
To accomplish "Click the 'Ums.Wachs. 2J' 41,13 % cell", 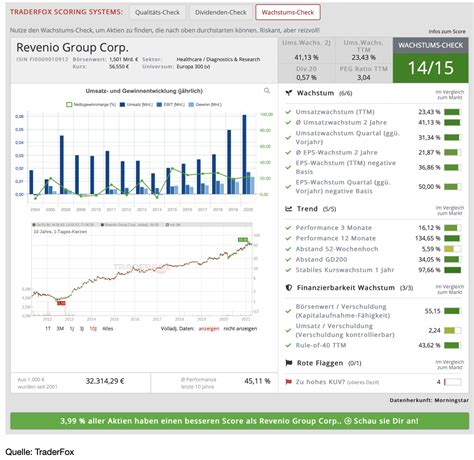I will (x=306, y=50).
